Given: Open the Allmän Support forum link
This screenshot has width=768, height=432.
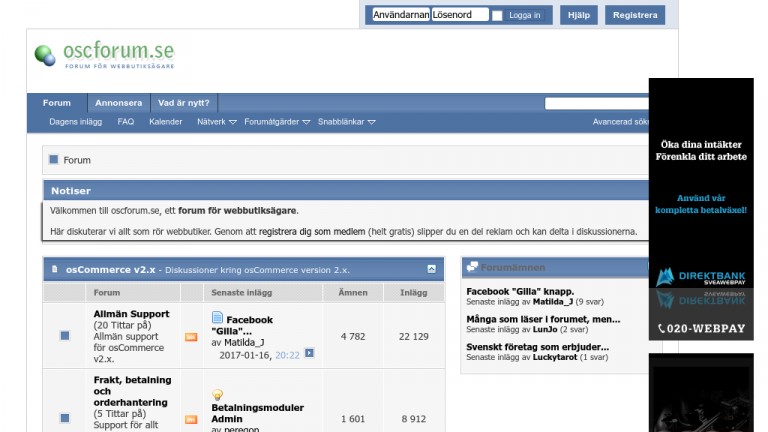Looking at the screenshot, I should click(x=131, y=313).
